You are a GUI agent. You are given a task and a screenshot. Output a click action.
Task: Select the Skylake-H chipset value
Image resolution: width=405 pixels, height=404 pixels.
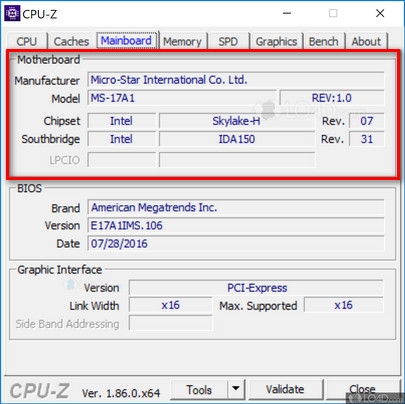pyautogui.click(x=237, y=121)
